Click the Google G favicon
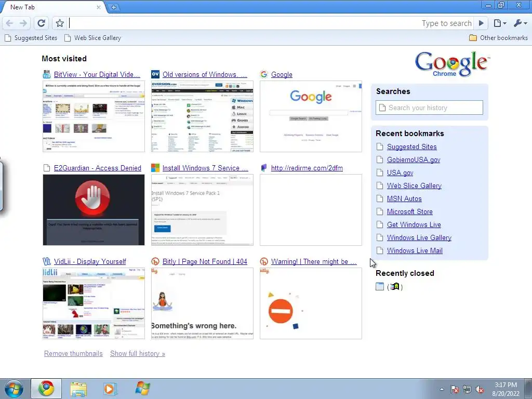The height and width of the screenshot is (399, 532). coord(264,74)
